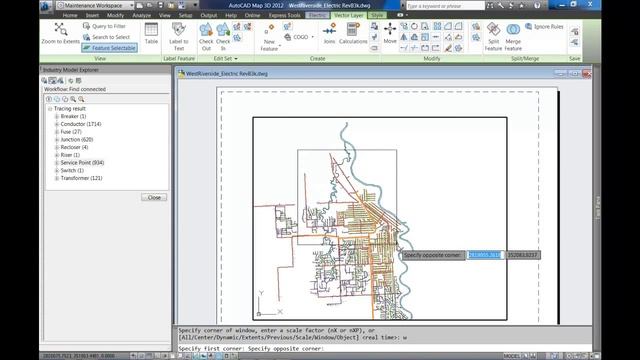Open the COGO dropdown

(x=299, y=37)
